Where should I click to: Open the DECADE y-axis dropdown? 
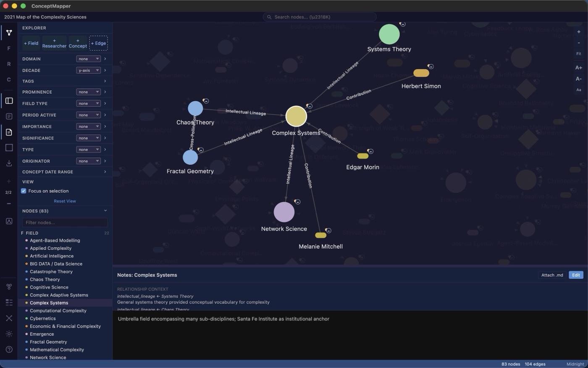(89, 70)
